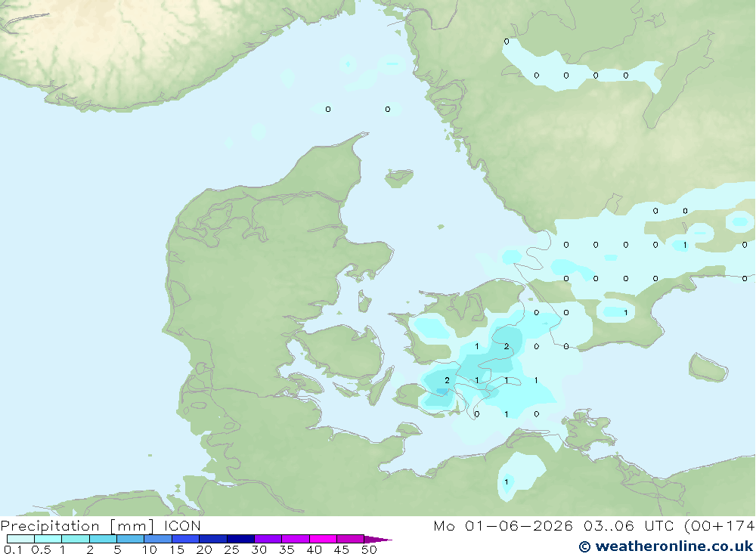
Task: Select the 2–5 mm legend swatch
Action: [x=103, y=539]
